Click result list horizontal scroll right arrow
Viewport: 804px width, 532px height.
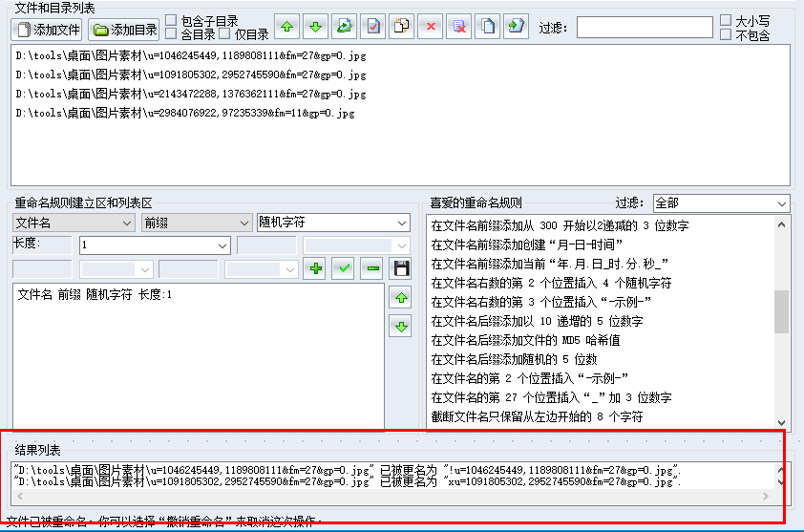[x=766, y=496]
